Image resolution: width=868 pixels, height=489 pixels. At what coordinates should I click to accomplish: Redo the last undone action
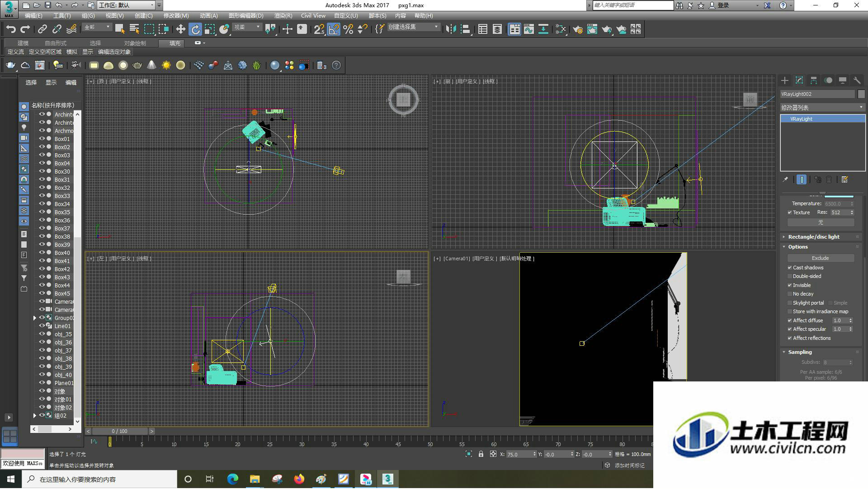pos(25,29)
